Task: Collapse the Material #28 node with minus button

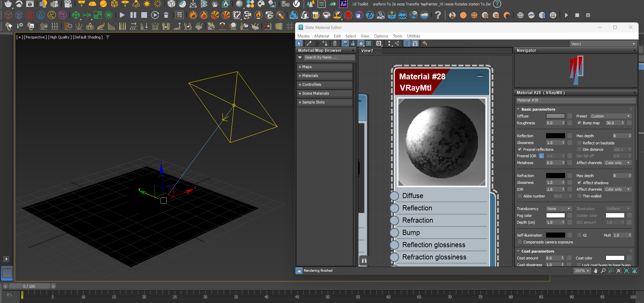Action: [480, 76]
